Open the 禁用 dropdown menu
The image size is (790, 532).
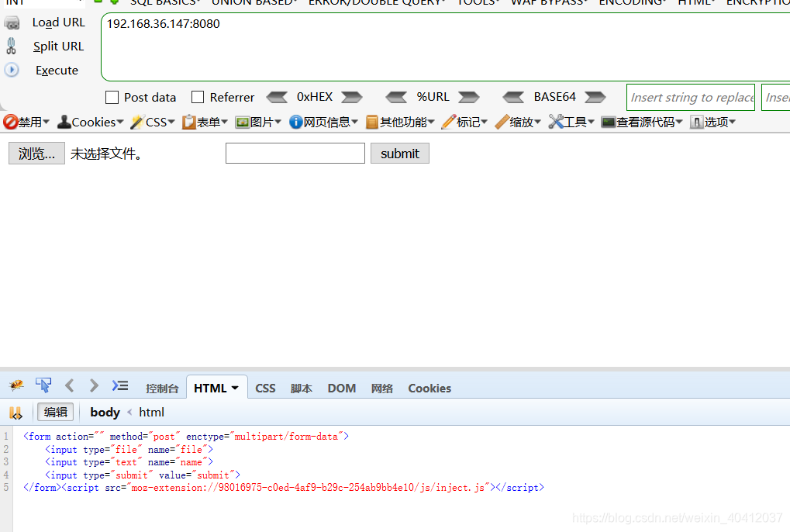[x=26, y=122]
